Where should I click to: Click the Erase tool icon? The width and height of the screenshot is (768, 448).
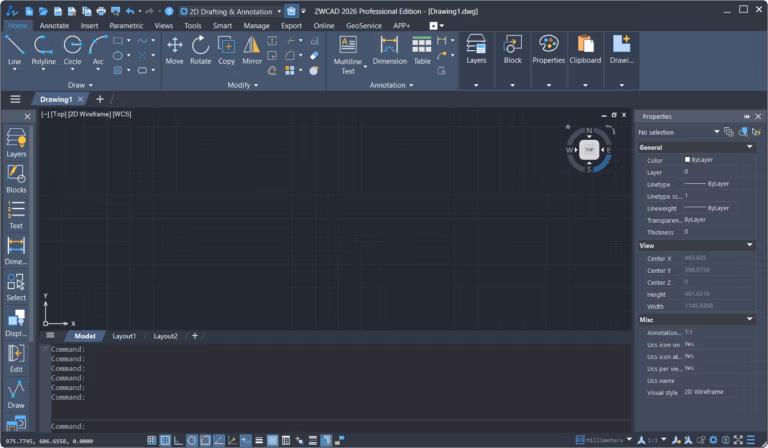(x=314, y=55)
